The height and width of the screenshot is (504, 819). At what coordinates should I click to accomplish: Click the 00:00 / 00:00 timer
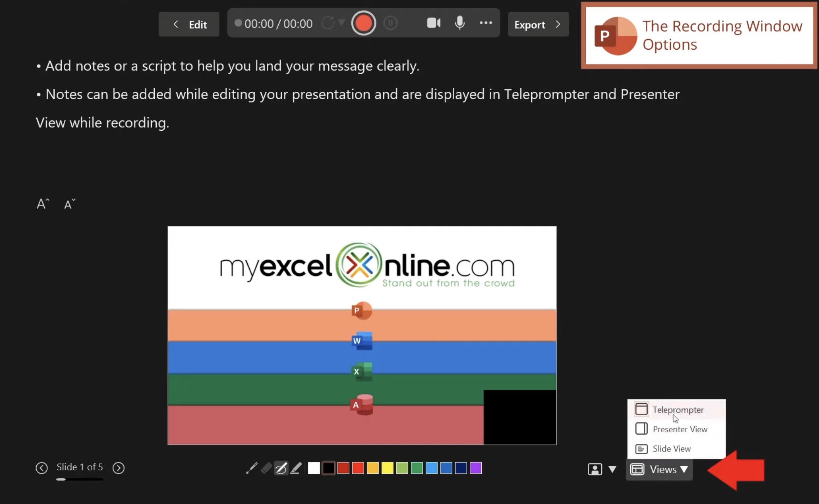tap(278, 24)
